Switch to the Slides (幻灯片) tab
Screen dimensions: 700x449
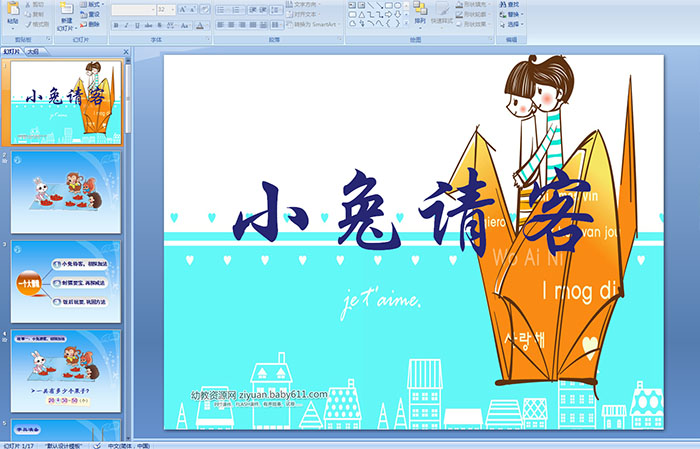pos(11,51)
